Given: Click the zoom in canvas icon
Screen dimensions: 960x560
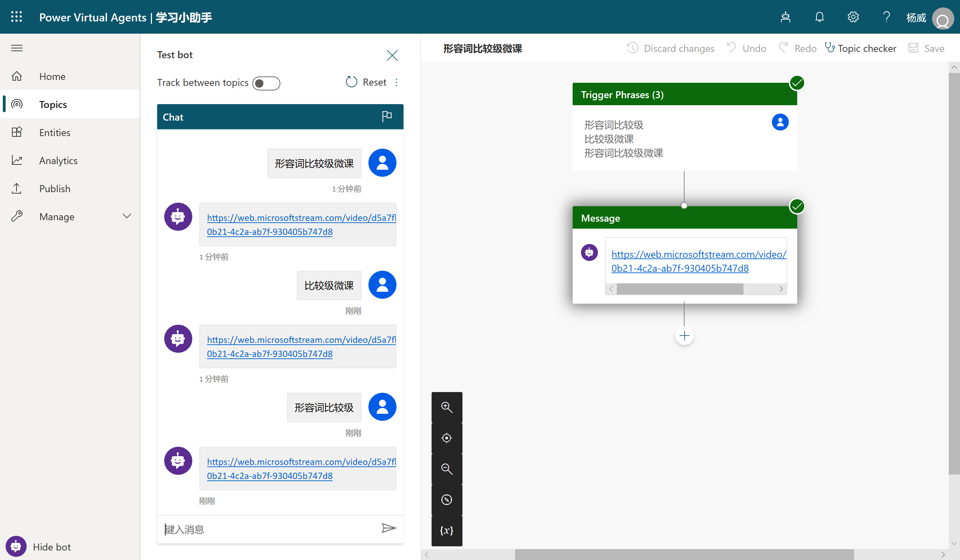Looking at the screenshot, I should pos(446,407).
